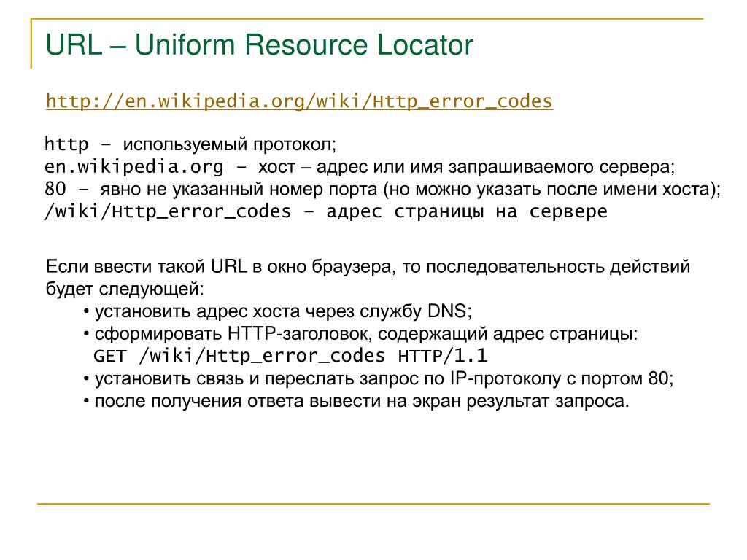Click the sentence starting 'Если ввести такой URL'

368,266
